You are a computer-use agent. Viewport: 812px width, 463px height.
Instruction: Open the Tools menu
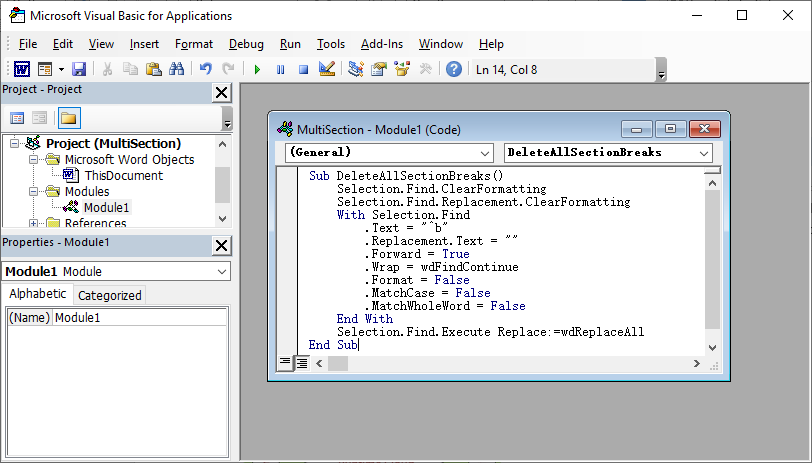click(331, 44)
